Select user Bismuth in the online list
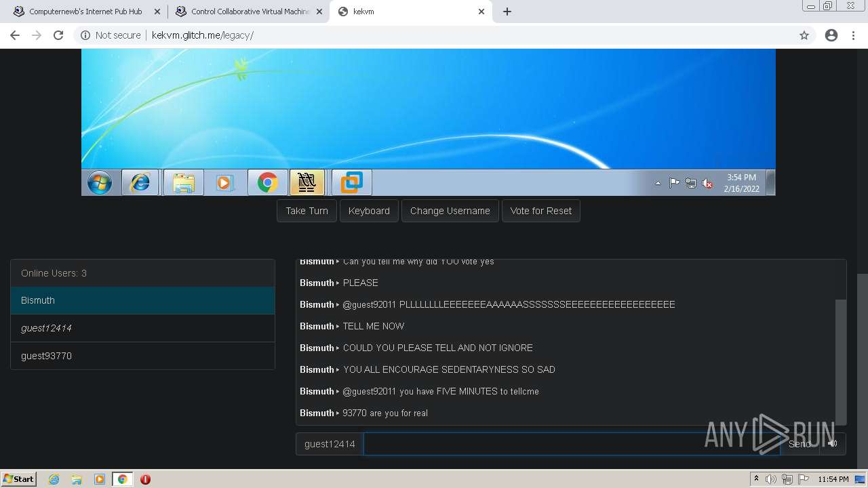The height and width of the screenshot is (488, 868). [142, 300]
